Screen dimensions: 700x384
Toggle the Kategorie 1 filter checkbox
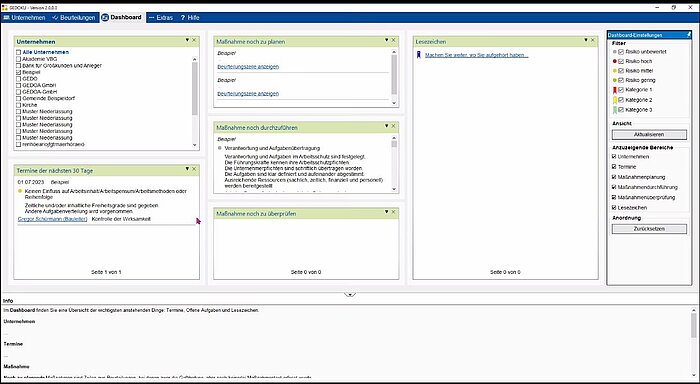pos(621,90)
